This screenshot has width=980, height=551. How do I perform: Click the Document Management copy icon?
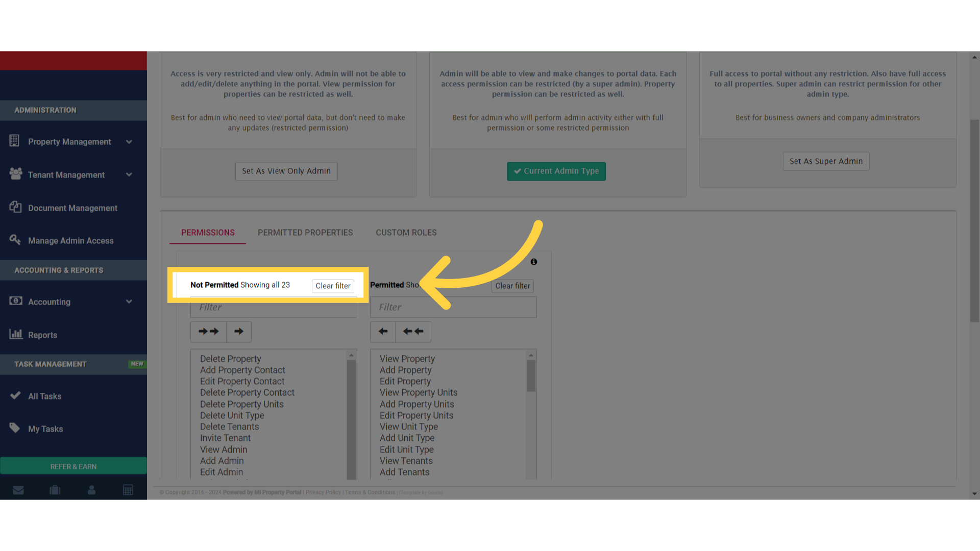tap(15, 207)
